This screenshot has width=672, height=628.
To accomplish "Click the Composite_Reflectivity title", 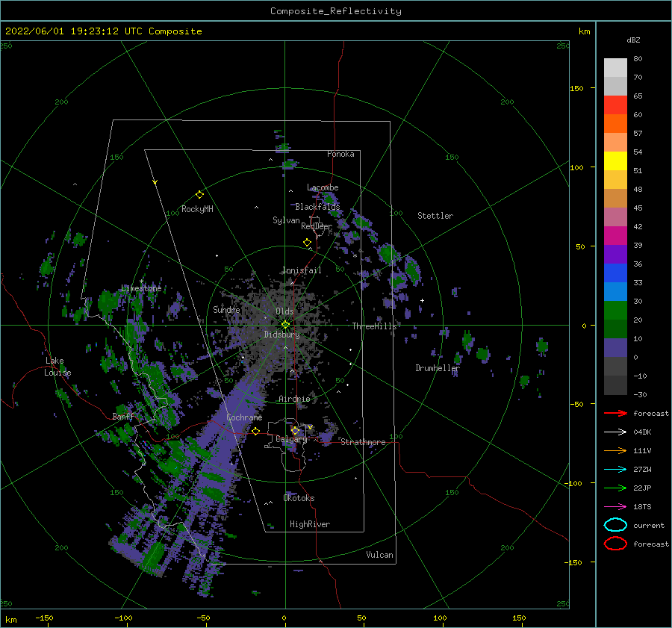I will (336, 11).
